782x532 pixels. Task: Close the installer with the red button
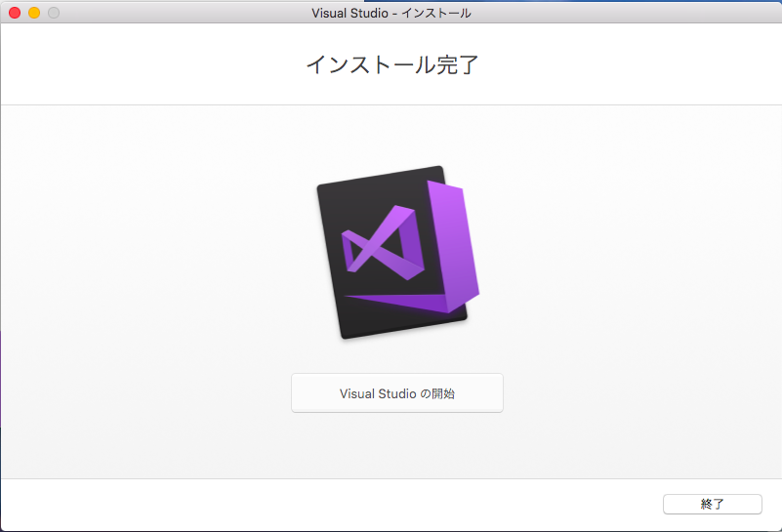(15, 13)
